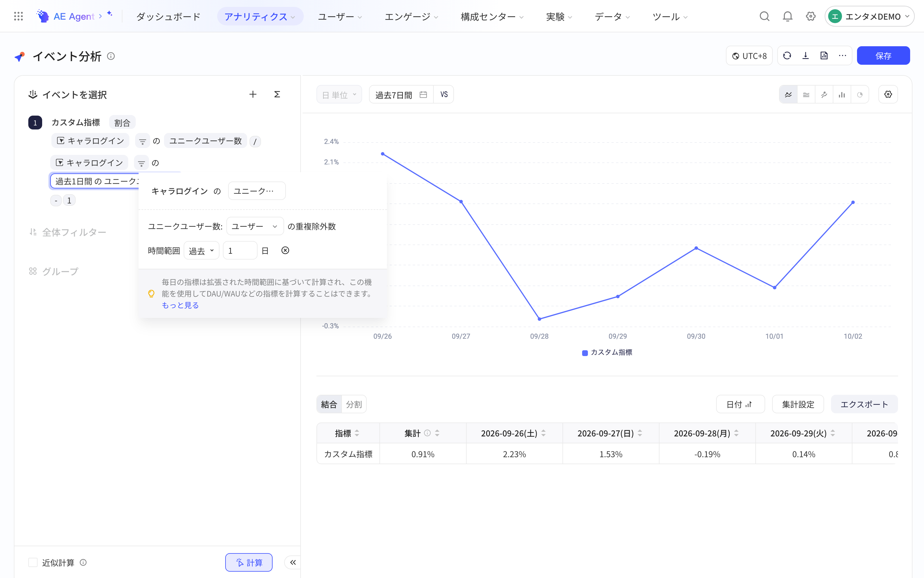Image resolution: width=924 pixels, height=578 pixels.
Task: Open the ユニーク… metric selector in popup
Action: pos(257,191)
